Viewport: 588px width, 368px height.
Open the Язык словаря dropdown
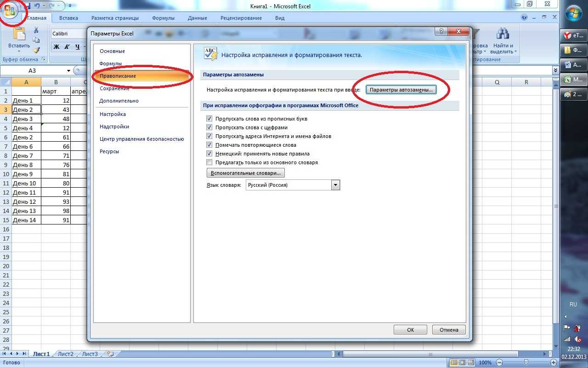(x=335, y=185)
